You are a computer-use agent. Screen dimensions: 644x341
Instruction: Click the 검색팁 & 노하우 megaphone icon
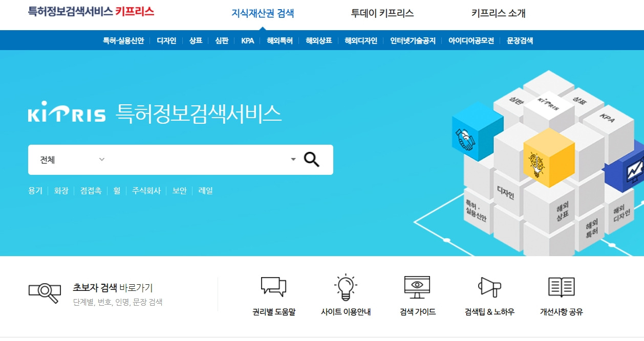pyautogui.click(x=489, y=287)
